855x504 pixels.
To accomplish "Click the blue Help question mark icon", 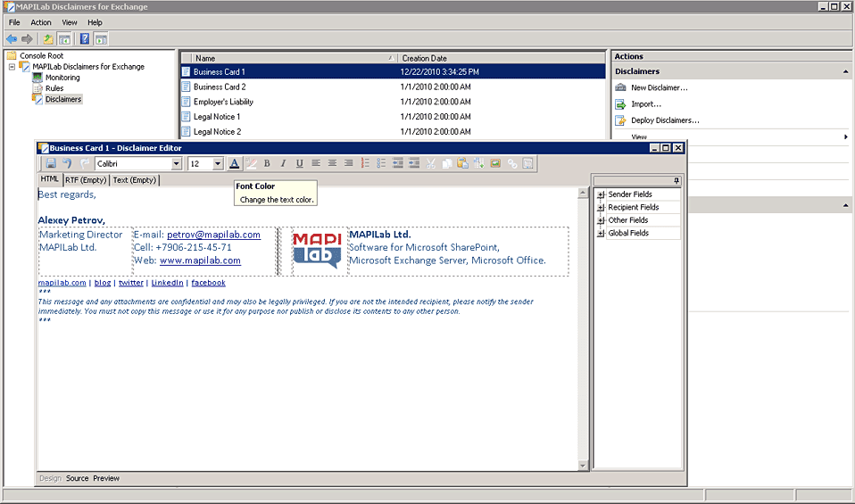I will pos(85,39).
